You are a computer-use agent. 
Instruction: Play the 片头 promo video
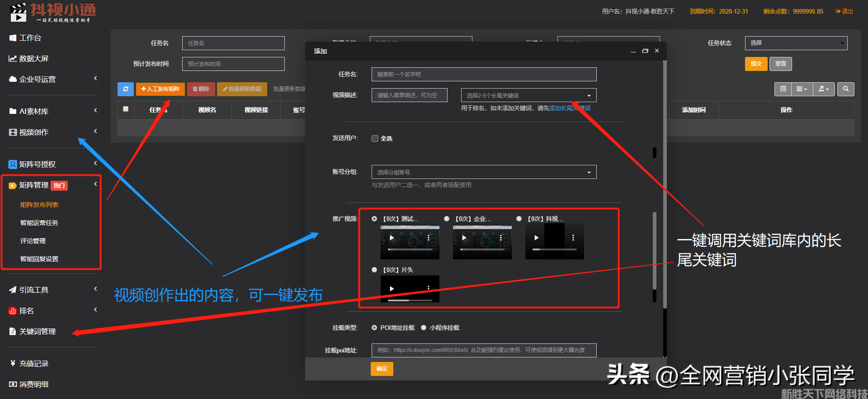(x=392, y=289)
